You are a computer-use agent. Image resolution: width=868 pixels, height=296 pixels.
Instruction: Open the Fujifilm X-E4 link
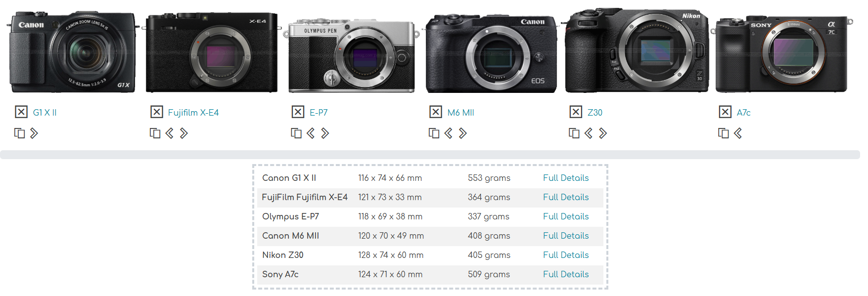pyautogui.click(x=193, y=113)
